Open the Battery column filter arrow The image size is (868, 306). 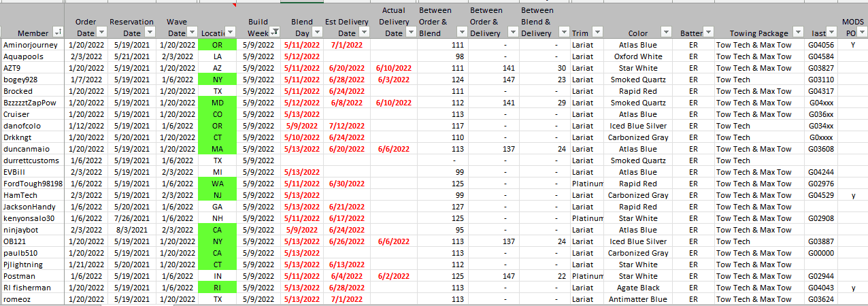707,33
